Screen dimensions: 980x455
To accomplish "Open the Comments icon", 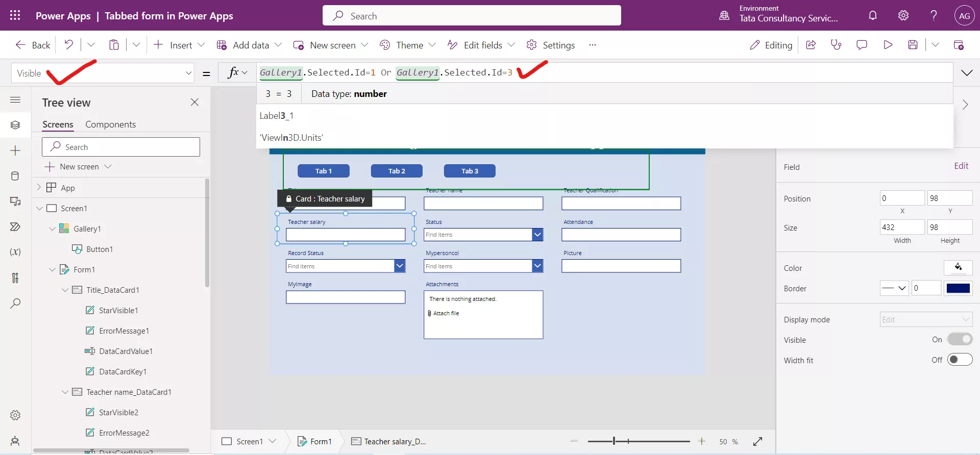I will tap(862, 45).
